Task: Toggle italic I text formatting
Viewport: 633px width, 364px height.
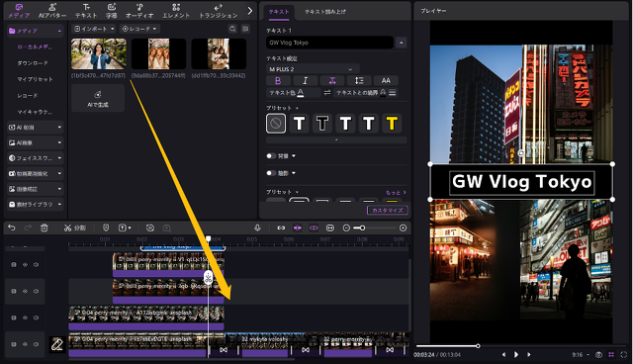Action: [305, 81]
